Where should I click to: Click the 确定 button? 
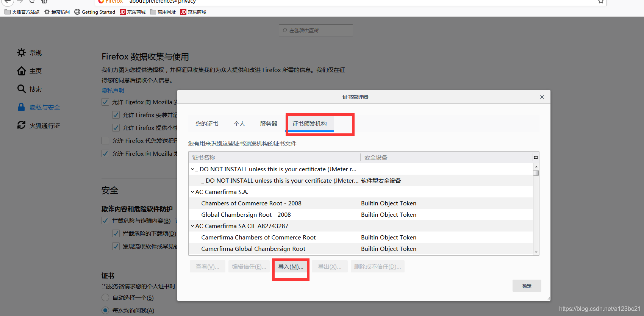527,286
